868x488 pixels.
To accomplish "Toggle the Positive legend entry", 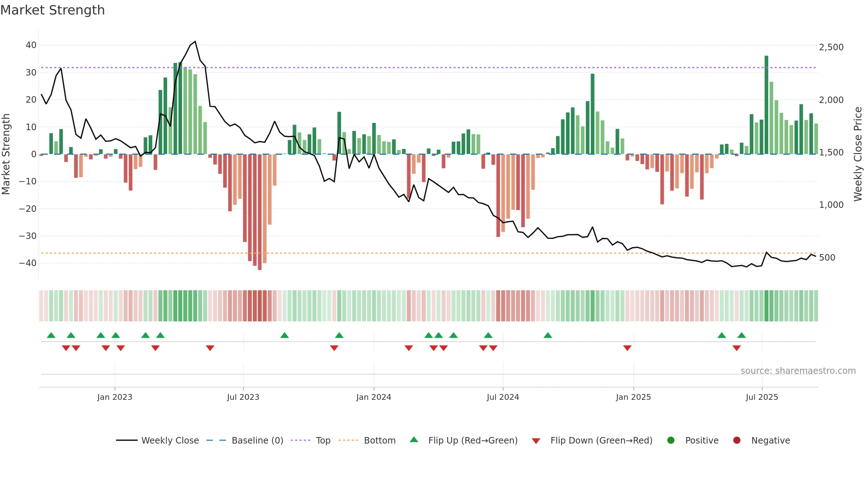I will (x=693, y=440).
